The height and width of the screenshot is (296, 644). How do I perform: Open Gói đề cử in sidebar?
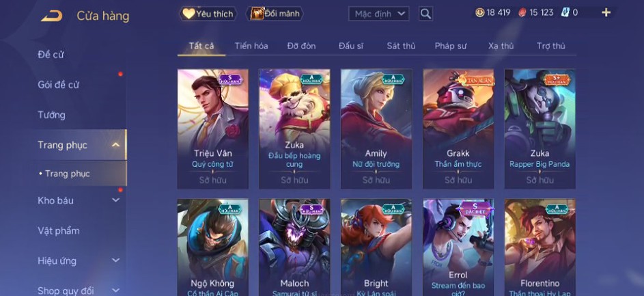[58, 85]
